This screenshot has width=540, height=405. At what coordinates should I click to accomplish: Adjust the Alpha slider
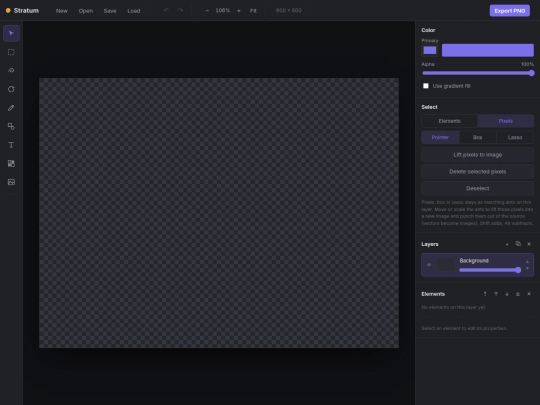(478, 73)
